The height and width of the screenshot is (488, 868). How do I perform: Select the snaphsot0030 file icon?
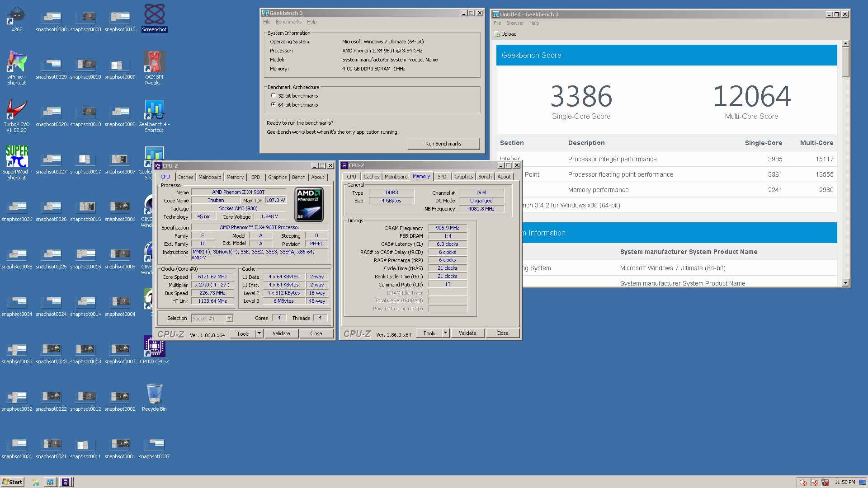[x=51, y=22]
